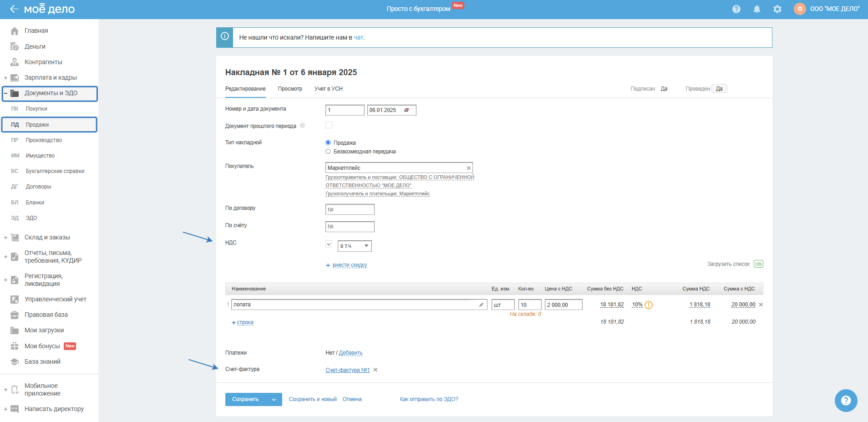Click the По счёту number field
This screenshot has width=868, height=422.
coord(350,227)
